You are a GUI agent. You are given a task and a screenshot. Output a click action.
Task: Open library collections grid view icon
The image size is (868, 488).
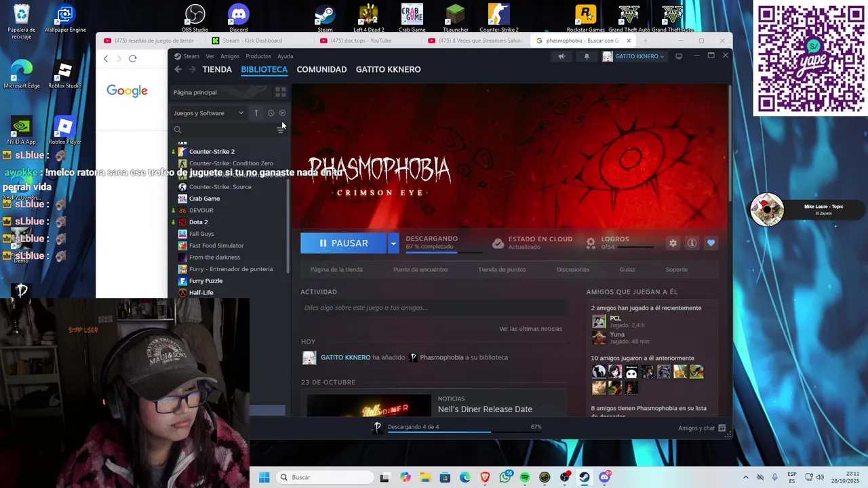[281, 92]
